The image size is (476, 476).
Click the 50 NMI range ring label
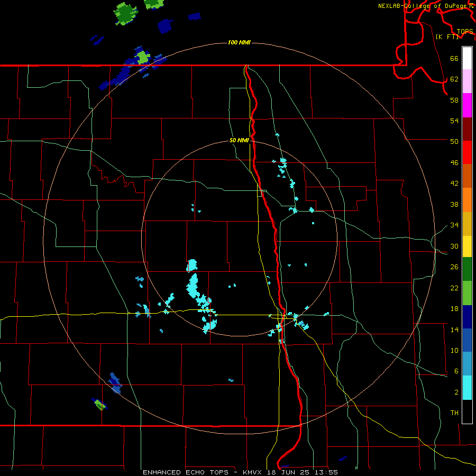(239, 140)
